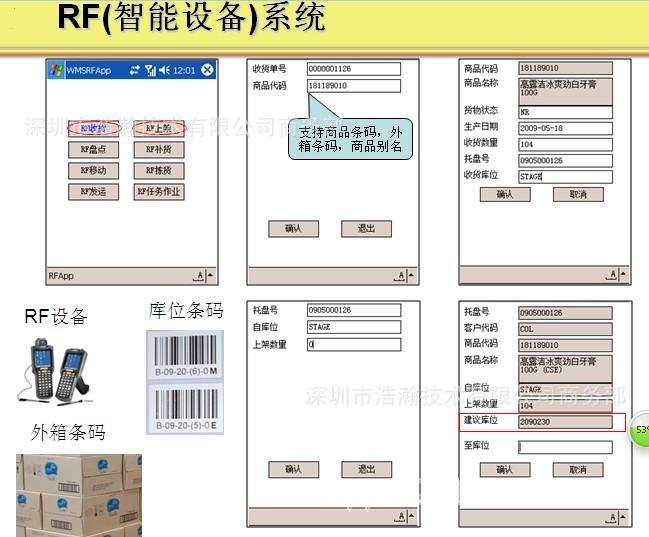This screenshot has width=649, height=537.
Task: Close WMSRFApp with the round X icon
Action: click(x=207, y=70)
